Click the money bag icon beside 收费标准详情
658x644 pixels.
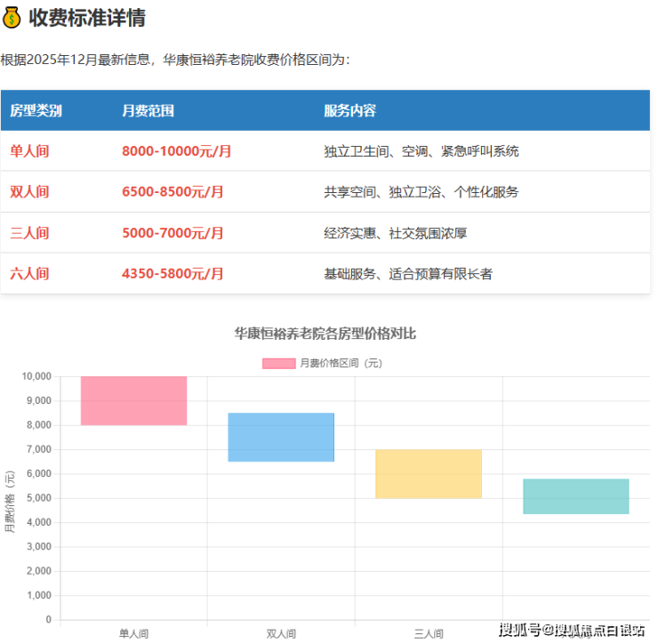(12, 17)
